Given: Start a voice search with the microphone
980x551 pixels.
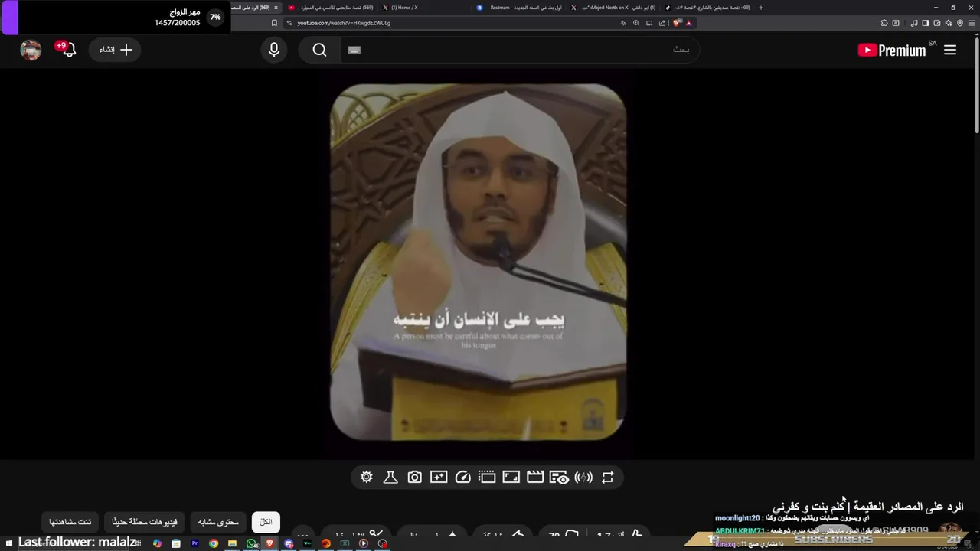Looking at the screenshot, I should [x=274, y=50].
